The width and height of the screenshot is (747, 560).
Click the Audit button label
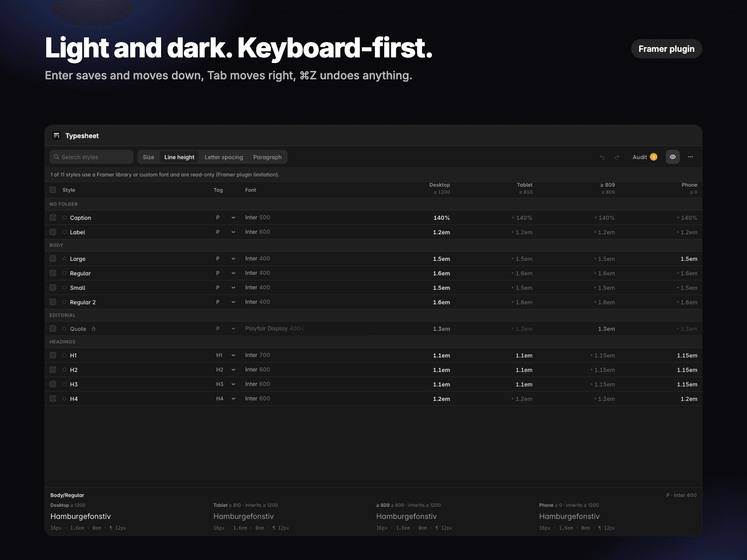640,157
